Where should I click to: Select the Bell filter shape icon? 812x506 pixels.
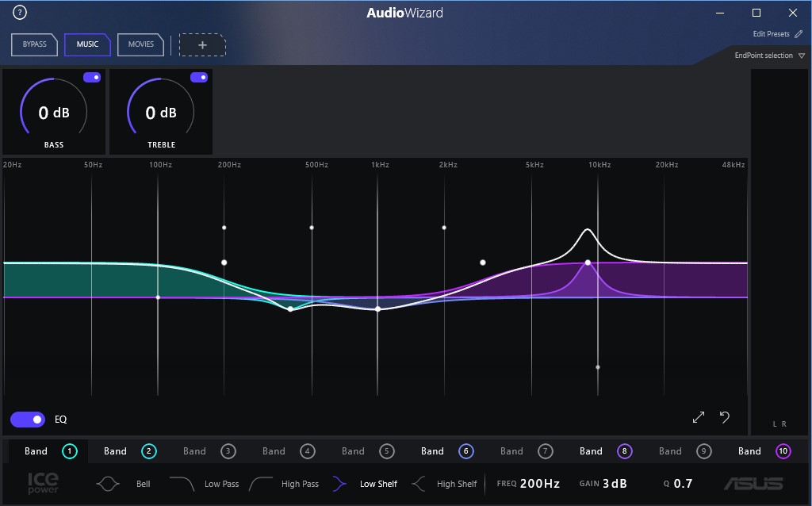click(108, 484)
